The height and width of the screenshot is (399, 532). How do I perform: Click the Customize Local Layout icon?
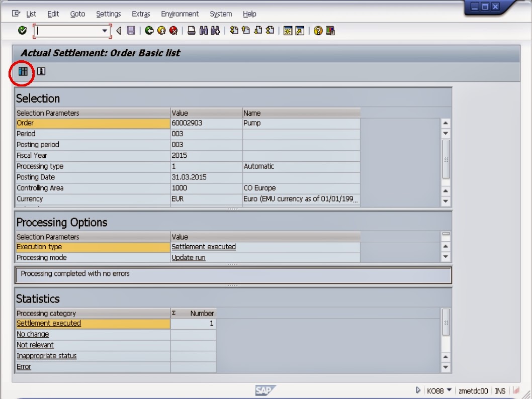330,31
